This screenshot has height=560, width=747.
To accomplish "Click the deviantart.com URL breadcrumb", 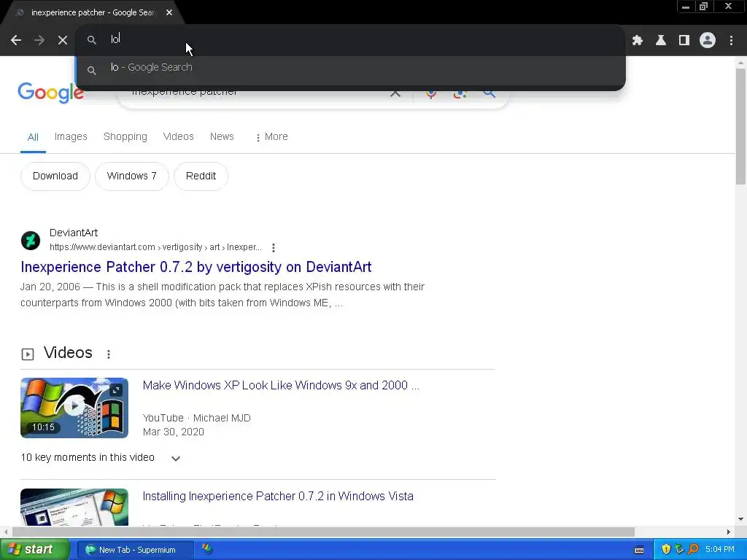I will tap(156, 247).
